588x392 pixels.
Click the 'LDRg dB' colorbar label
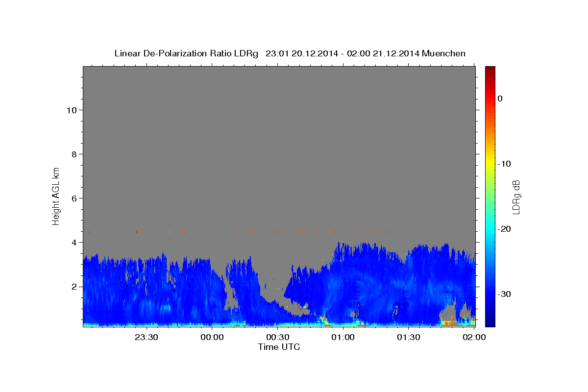(x=516, y=196)
